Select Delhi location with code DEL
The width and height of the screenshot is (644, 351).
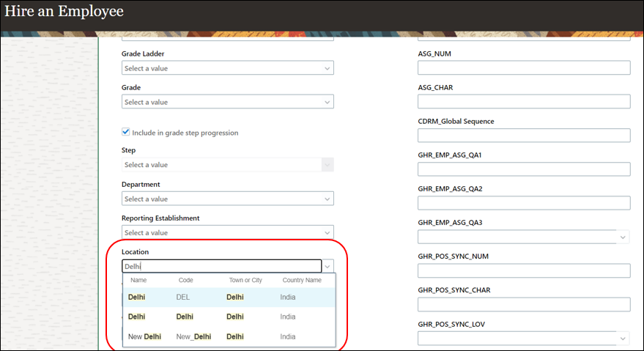[x=227, y=297]
